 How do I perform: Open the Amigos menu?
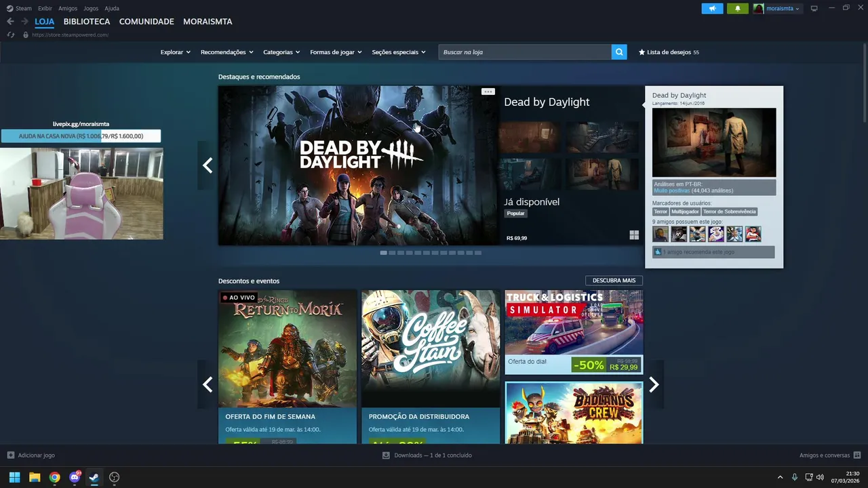(68, 8)
